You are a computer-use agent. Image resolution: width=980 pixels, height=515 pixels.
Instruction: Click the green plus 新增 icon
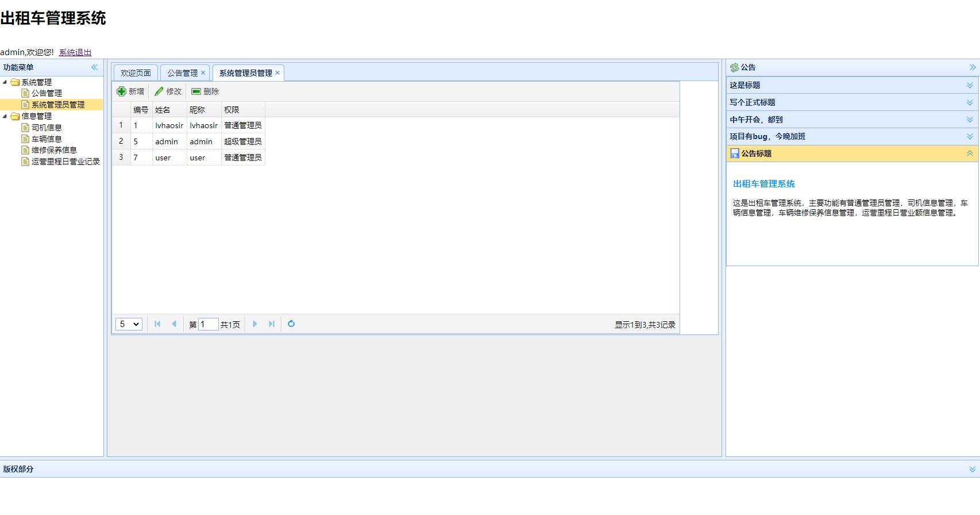click(121, 91)
